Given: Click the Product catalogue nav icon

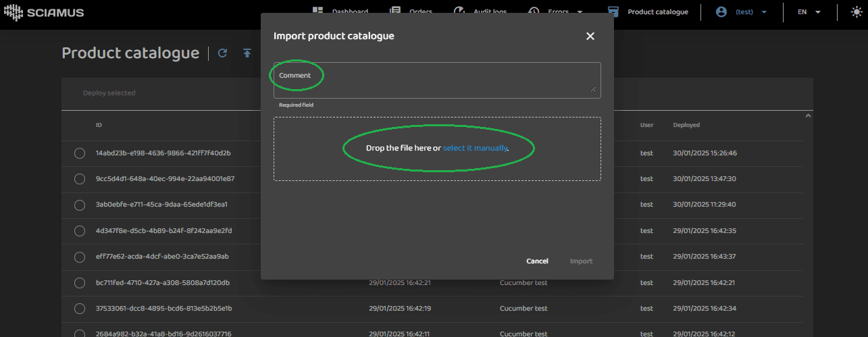Looking at the screenshot, I should (x=613, y=11).
